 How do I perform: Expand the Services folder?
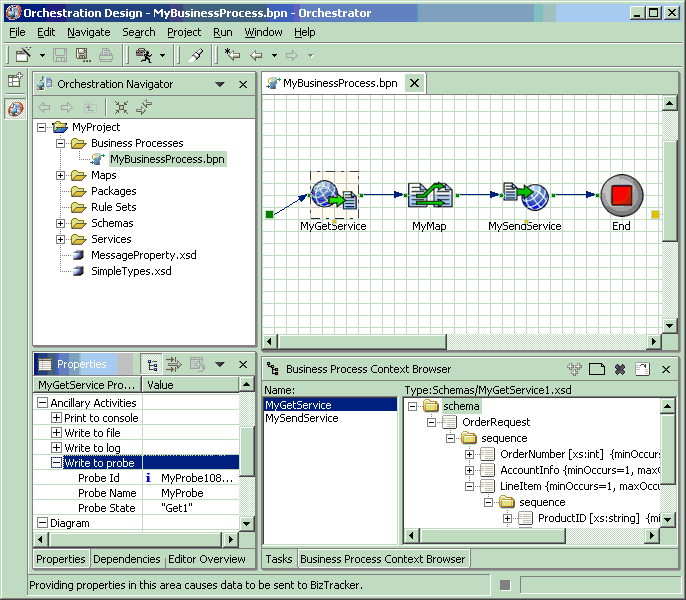[60, 239]
